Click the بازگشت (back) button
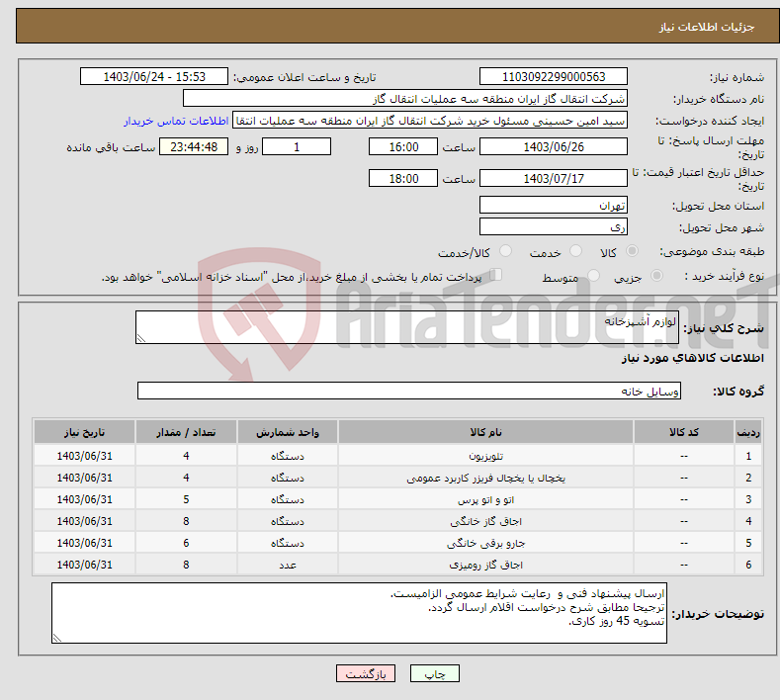This screenshot has height=700, width=780. [x=366, y=673]
